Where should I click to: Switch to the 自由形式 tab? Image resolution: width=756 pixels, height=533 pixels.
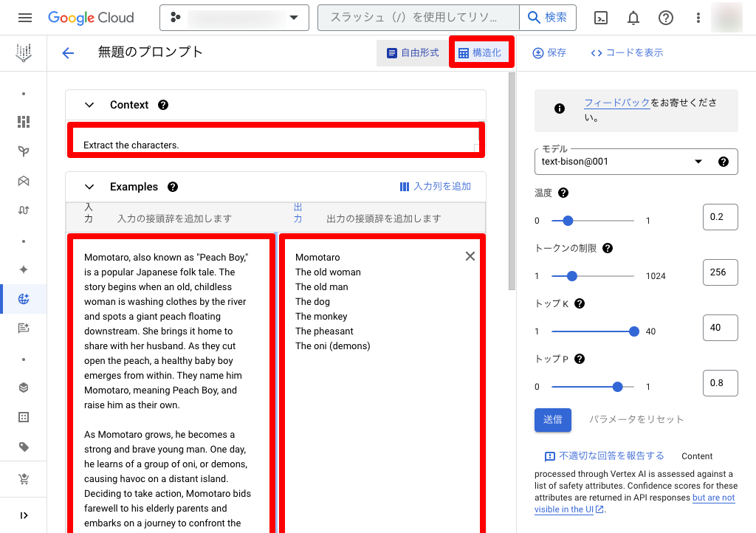413,53
